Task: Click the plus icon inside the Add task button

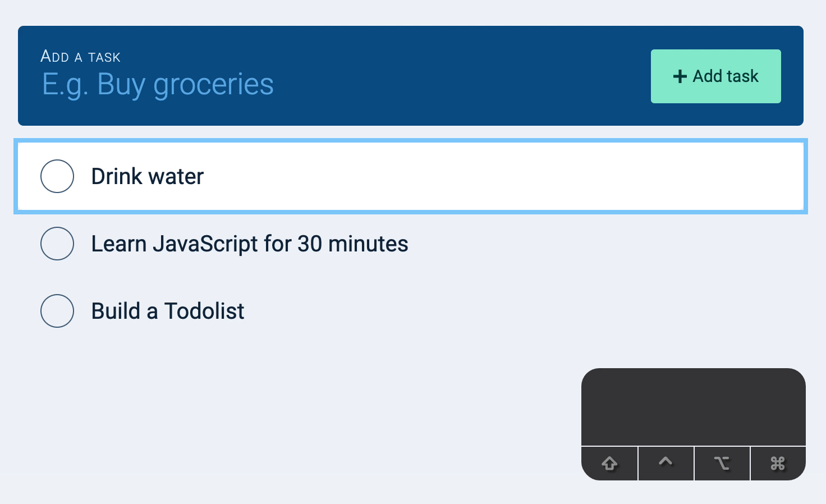Action: click(x=680, y=76)
